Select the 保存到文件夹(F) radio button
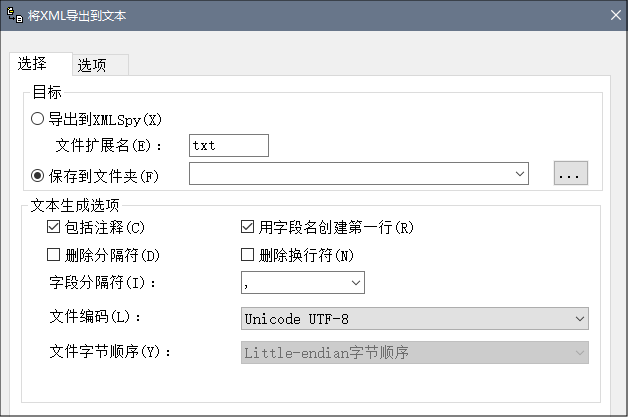 (37, 175)
